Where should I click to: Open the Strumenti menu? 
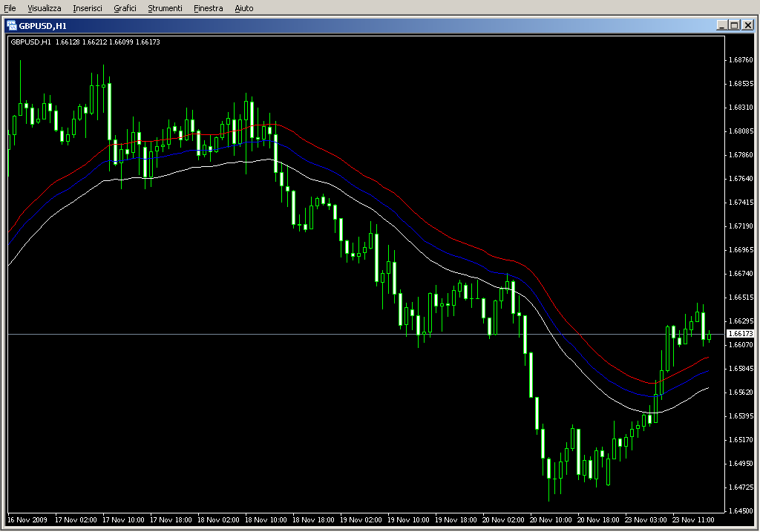pos(165,8)
